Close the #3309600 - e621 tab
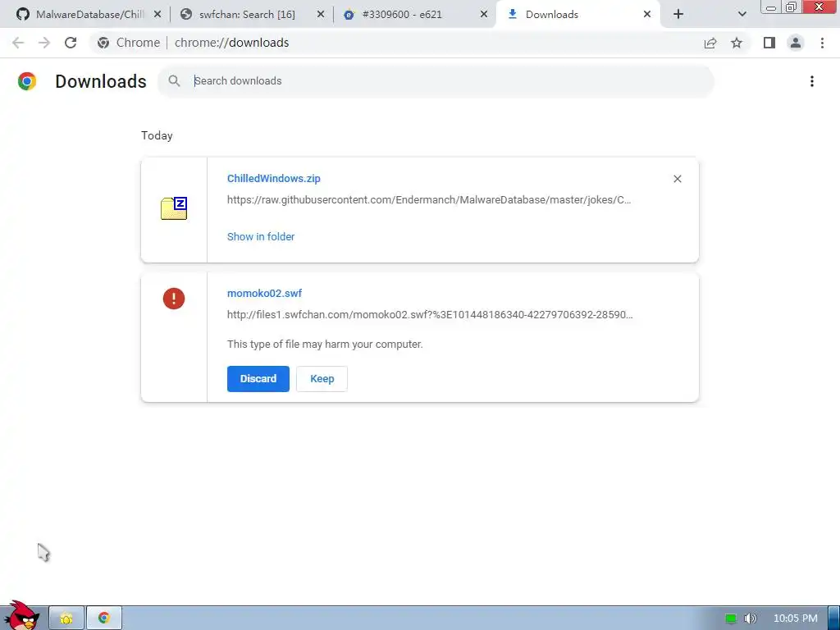 point(484,15)
